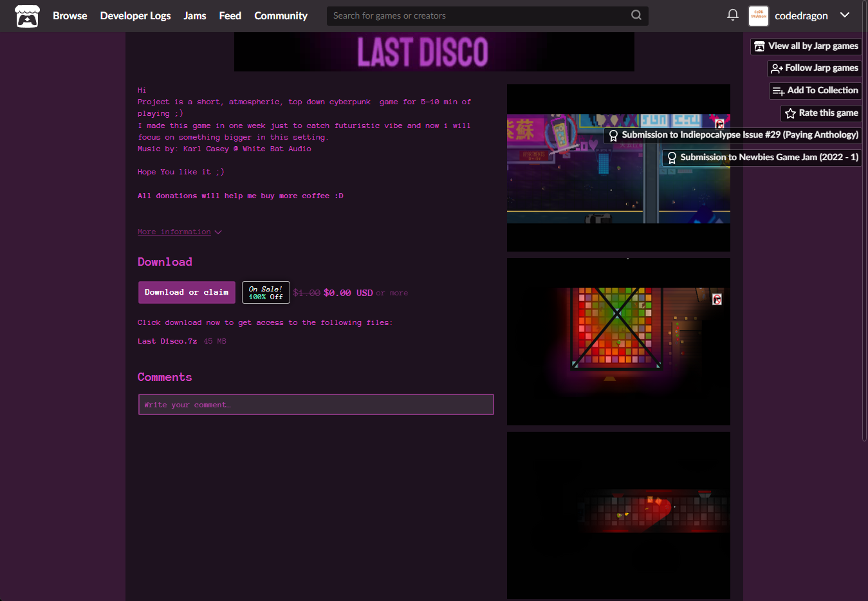Follow Jarp games

(x=814, y=68)
